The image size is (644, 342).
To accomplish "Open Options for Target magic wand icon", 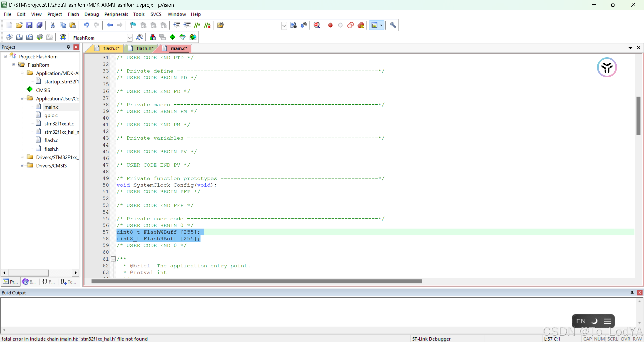I will tap(140, 37).
